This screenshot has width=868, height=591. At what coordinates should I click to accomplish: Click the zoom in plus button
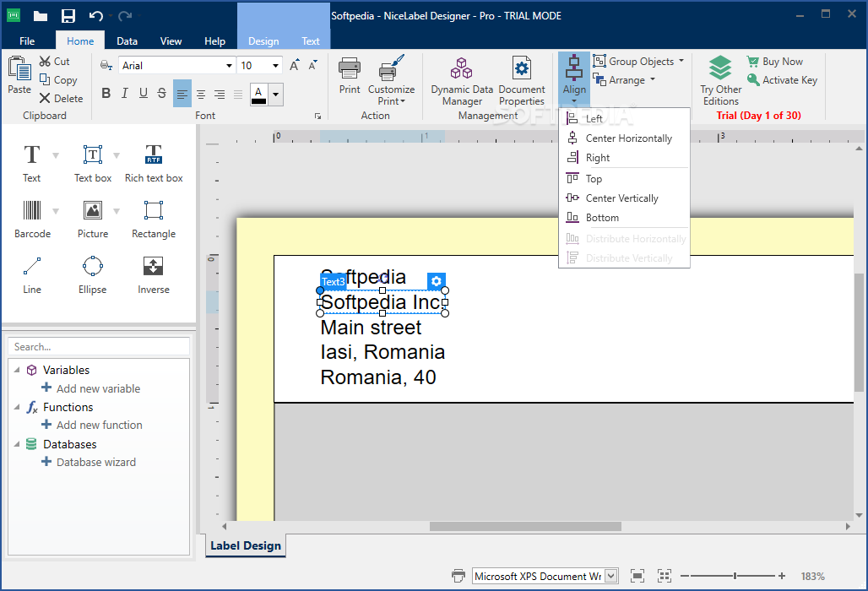click(782, 576)
